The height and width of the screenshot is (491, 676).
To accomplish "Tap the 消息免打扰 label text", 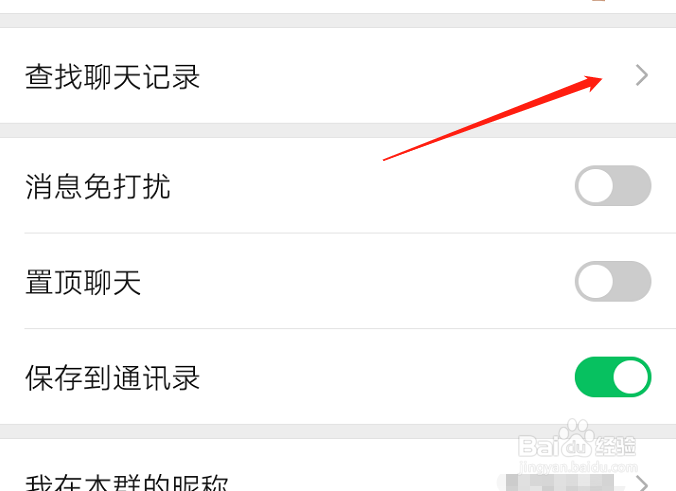I will coord(98,187).
